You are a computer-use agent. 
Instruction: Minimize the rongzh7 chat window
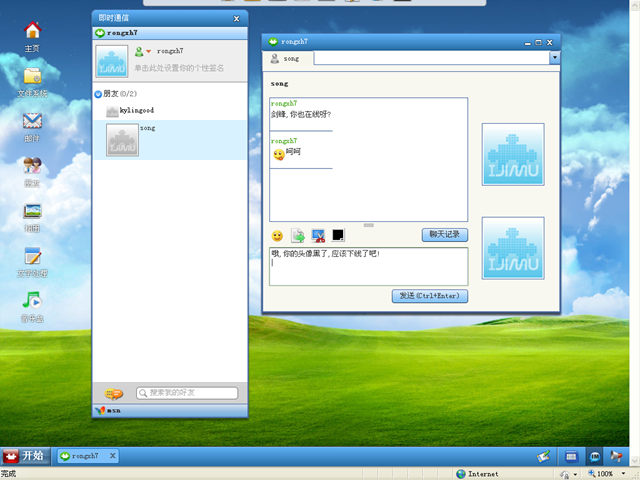[x=528, y=42]
